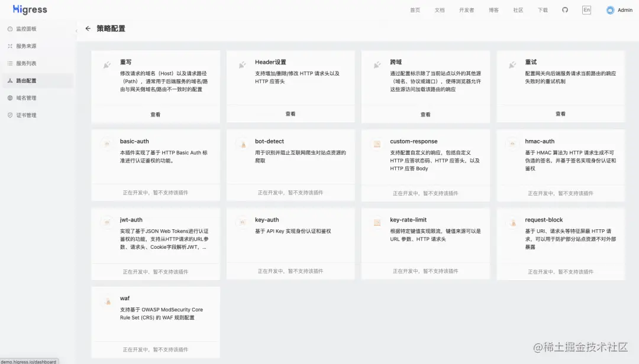The image size is (639, 364).
Task: Click the custom-response plugin icon
Action: [x=377, y=144]
